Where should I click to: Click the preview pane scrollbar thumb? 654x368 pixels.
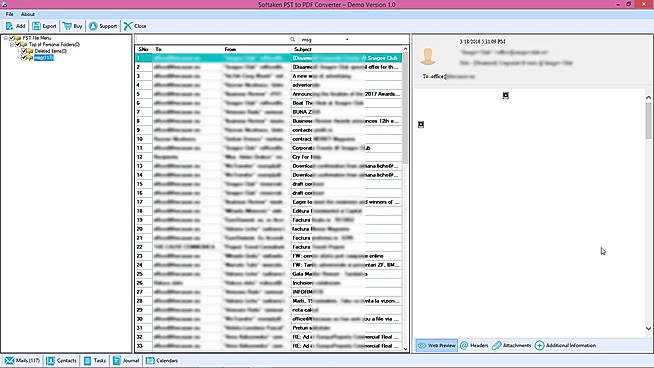coord(648,121)
